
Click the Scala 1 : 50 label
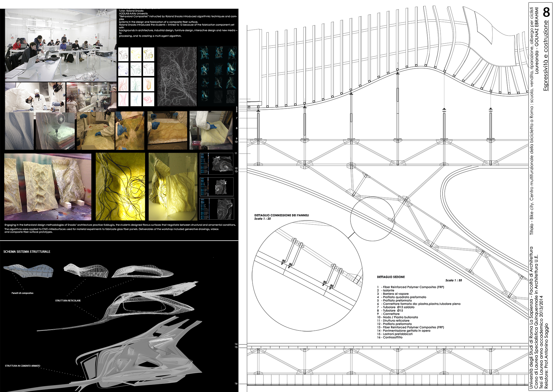[x=453, y=280]
